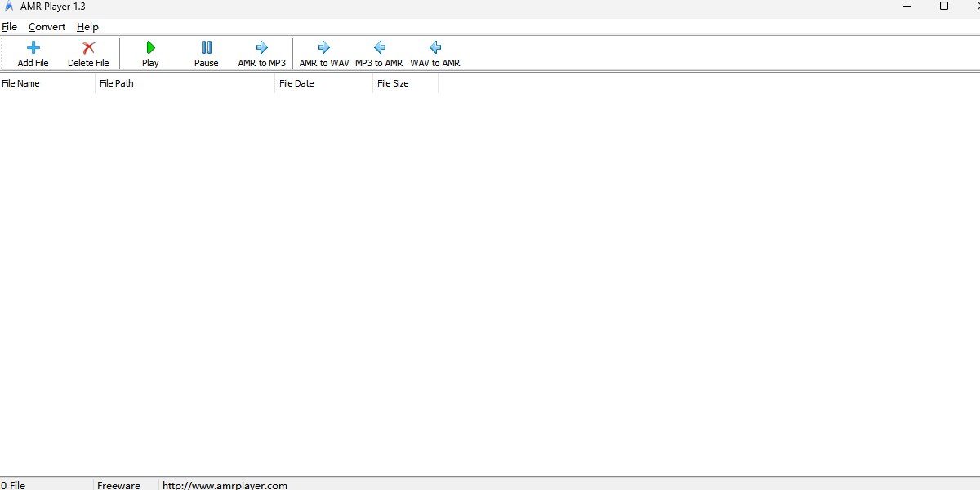The height and width of the screenshot is (490, 980).
Task: Click the AMR Player app icon in title bar
Action: [x=9, y=7]
